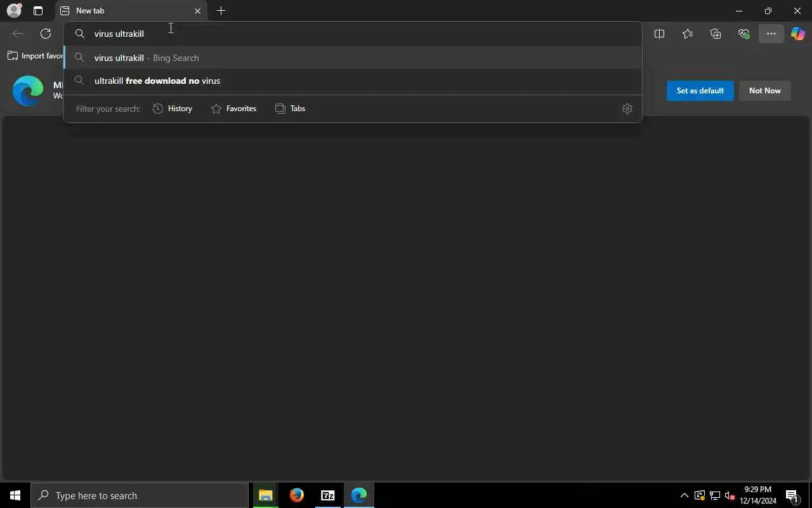Filter search by Tabs
812x508 pixels.
(290, 109)
